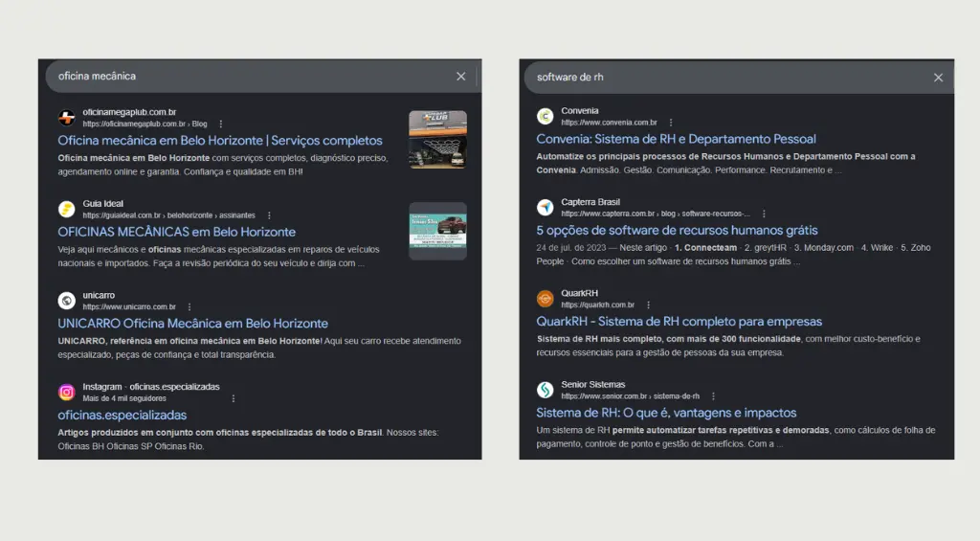
Task: Open more options for oficinamegaplub result
Action: 221,124
